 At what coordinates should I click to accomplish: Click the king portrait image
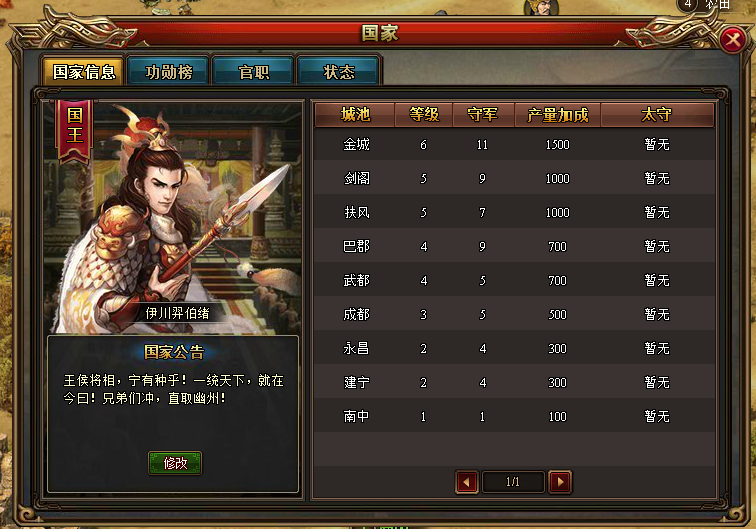tap(173, 217)
